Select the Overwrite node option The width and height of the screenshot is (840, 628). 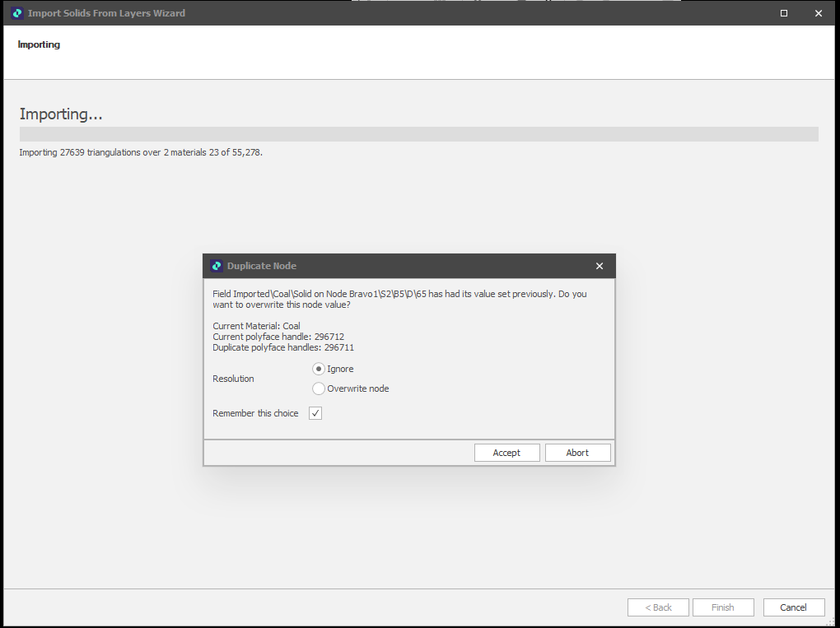click(318, 388)
